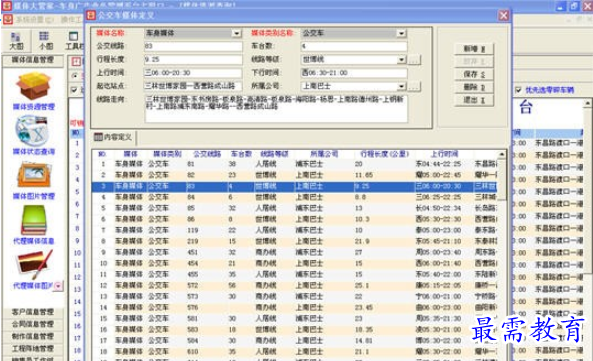Sort by 所属公司 column header
This screenshot has height=361, width=593.
click(324, 154)
